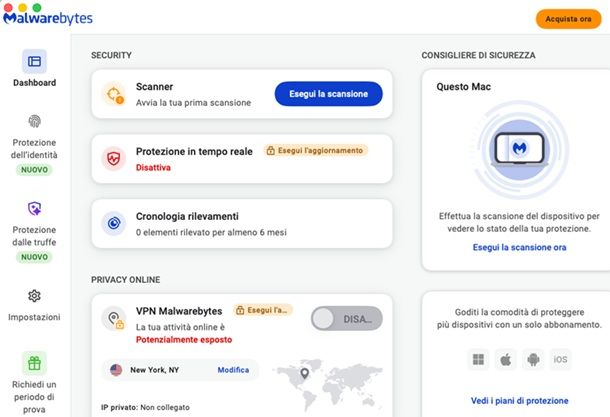
Task: Click 'Potenzialmente esposto' warning text
Action: [184, 340]
